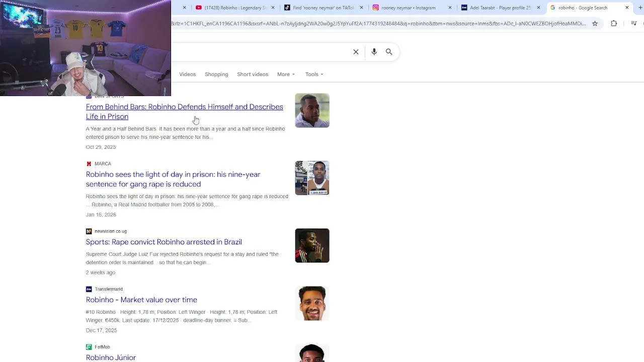
Task: Click the Robinho Júnior FotMob thumbnail
Action: click(312, 353)
